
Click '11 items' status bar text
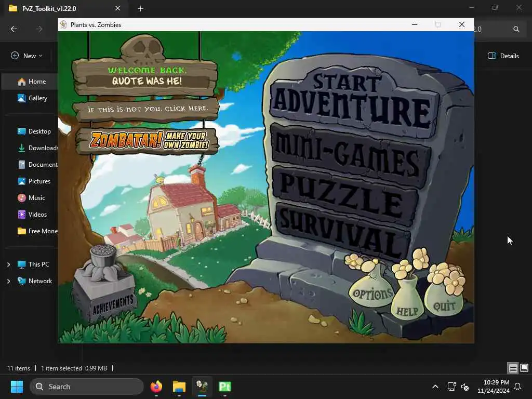click(19, 368)
